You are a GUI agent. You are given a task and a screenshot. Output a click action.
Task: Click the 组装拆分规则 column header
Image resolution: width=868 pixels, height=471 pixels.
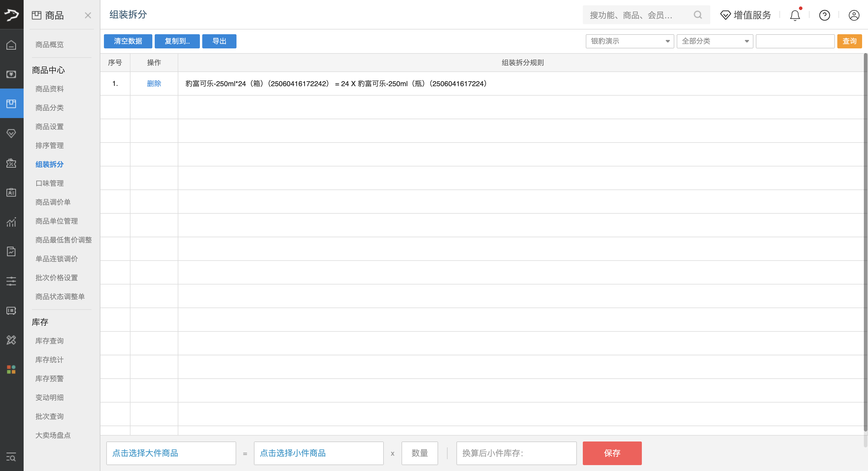coord(523,63)
